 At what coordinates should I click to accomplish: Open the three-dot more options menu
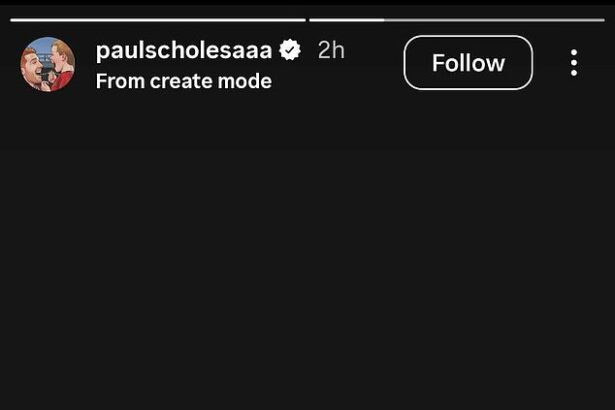pos(573,63)
